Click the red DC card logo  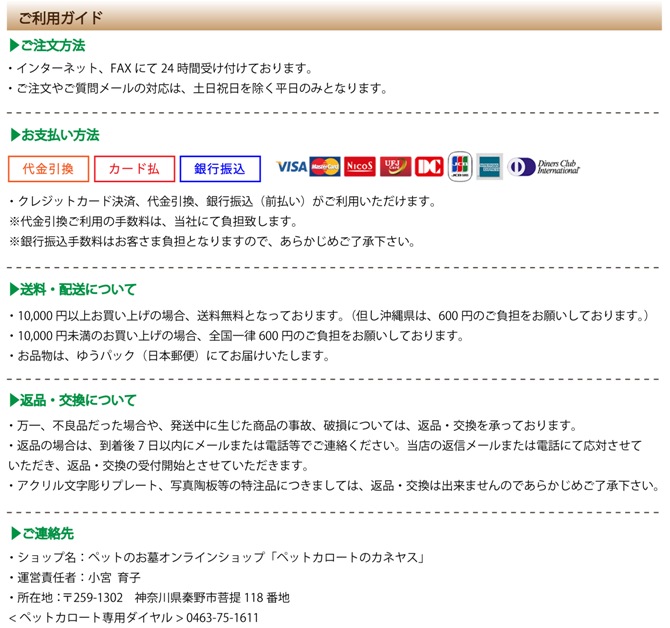pyautogui.click(x=429, y=167)
